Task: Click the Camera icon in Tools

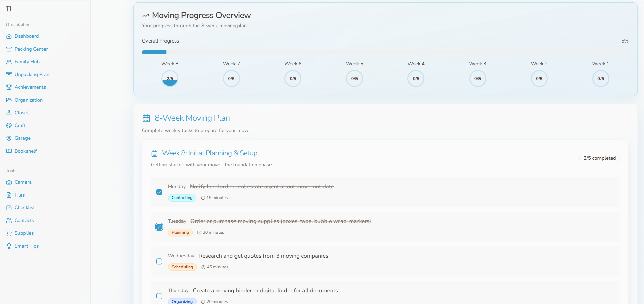Action: (9, 182)
